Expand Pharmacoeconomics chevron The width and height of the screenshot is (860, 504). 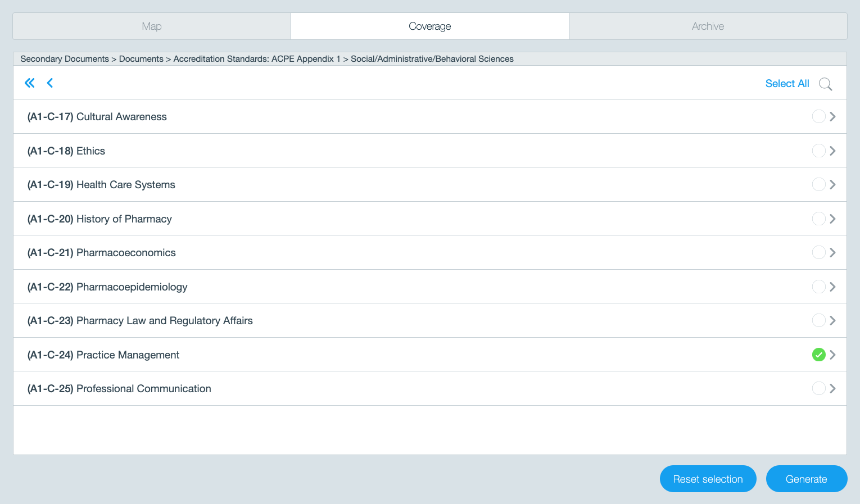(833, 252)
